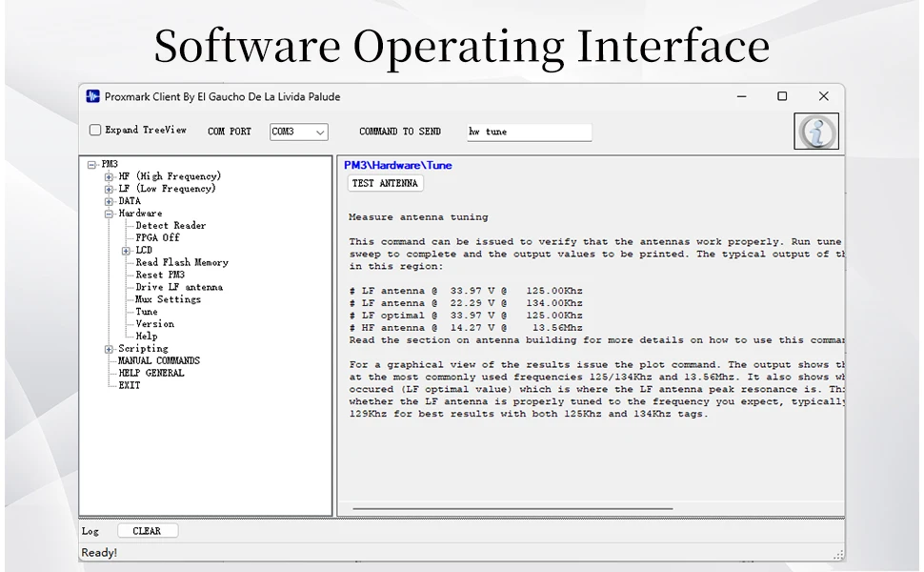This screenshot has height=572, width=924.
Task: Maximize the Proxmark Client window
Action: coord(782,96)
